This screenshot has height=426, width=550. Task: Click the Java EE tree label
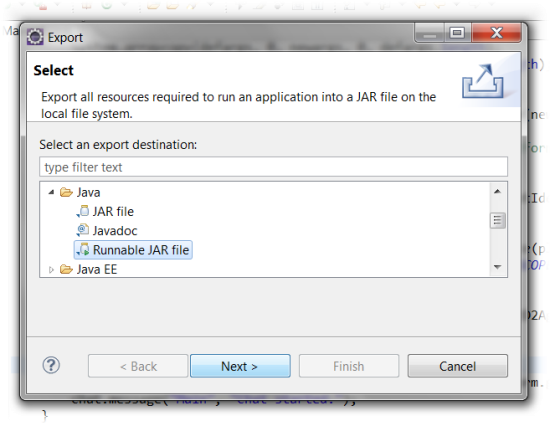point(97,269)
